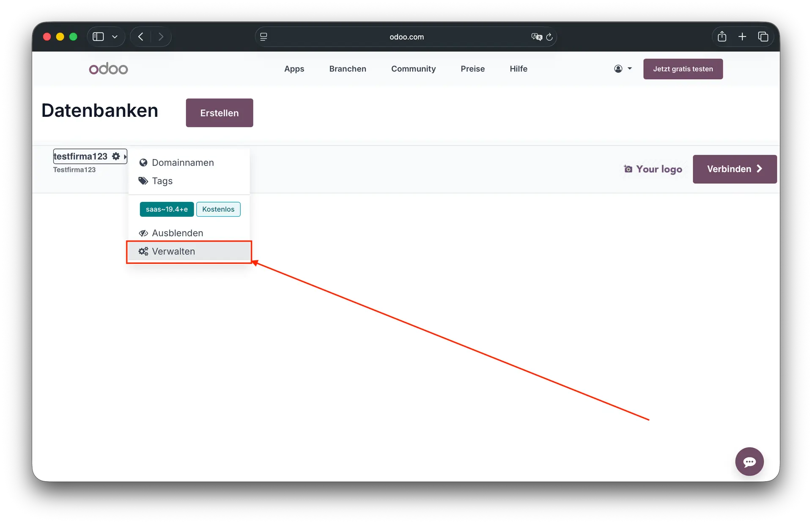Open the Hilfe menu
The height and width of the screenshot is (524, 812).
(518, 69)
